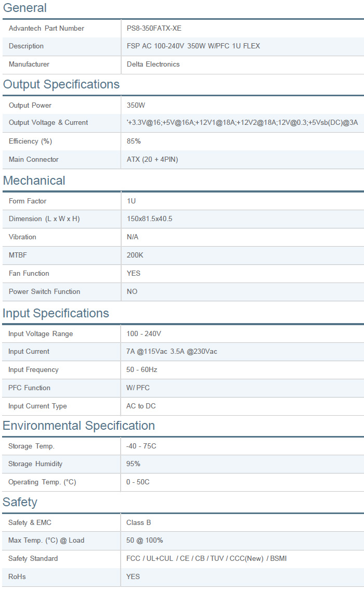Click the Delta Electronics manufacturer value
The height and width of the screenshot is (590, 364).
[x=153, y=64]
